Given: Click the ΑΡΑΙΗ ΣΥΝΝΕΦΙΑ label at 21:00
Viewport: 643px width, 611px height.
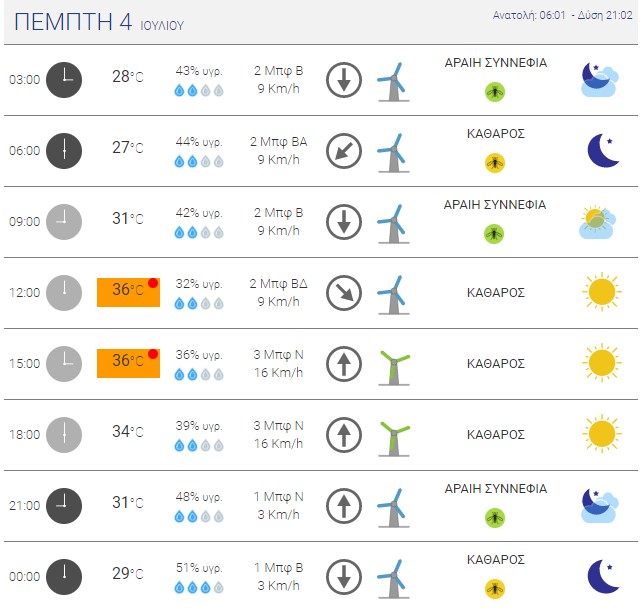Looking at the screenshot, I should (495, 489).
